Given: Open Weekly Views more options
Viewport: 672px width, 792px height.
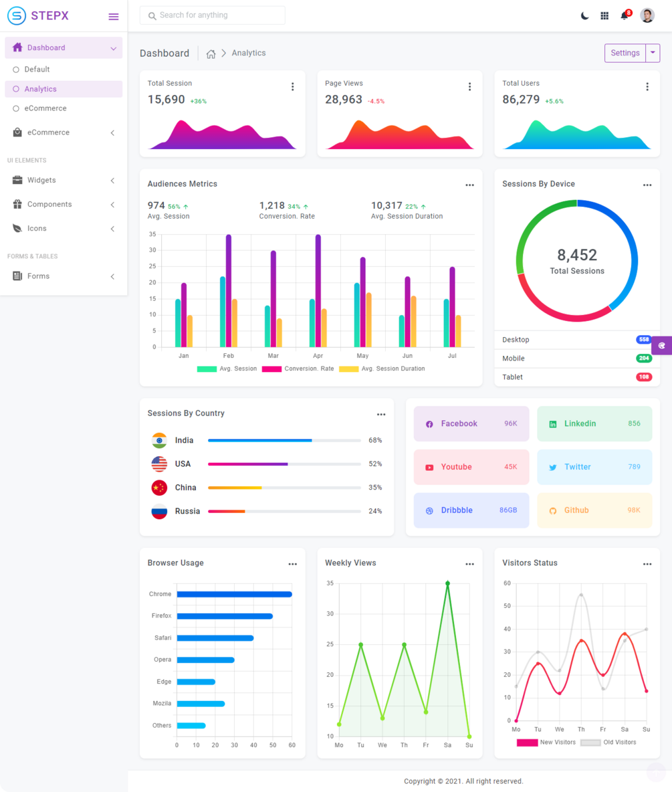Looking at the screenshot, I should coord(469,564).
